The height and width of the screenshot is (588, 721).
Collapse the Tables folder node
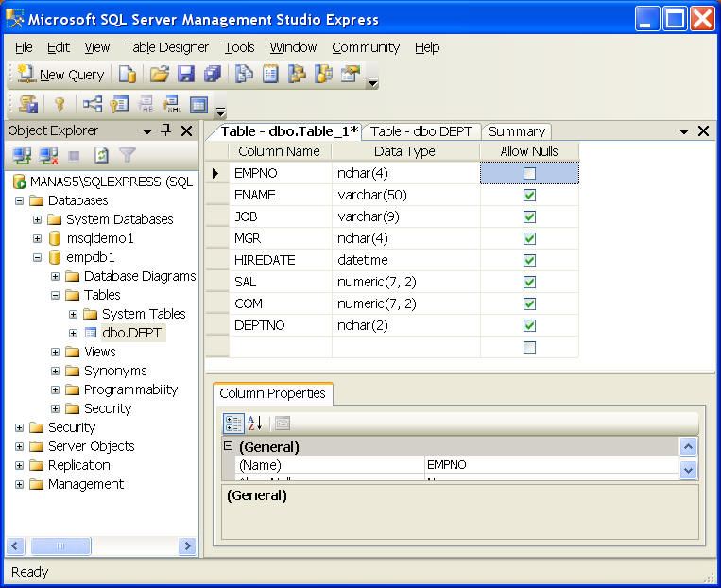tap(55, 295)
